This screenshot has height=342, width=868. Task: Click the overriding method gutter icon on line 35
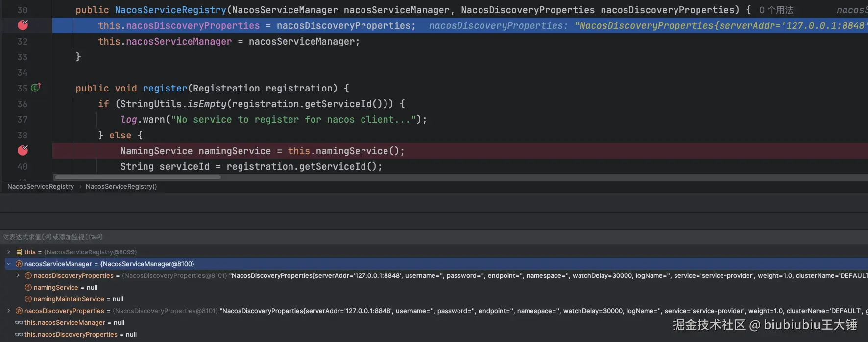(36, 88)
